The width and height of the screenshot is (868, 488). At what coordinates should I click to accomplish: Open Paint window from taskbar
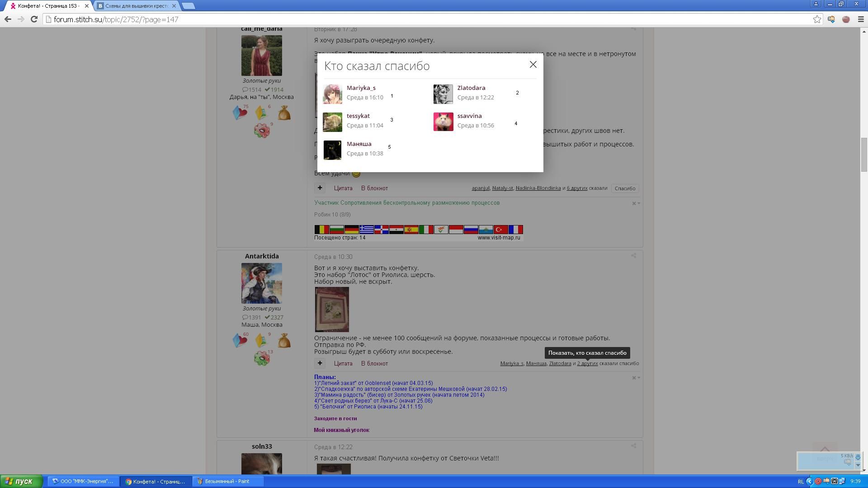click(x=227, y=481)
